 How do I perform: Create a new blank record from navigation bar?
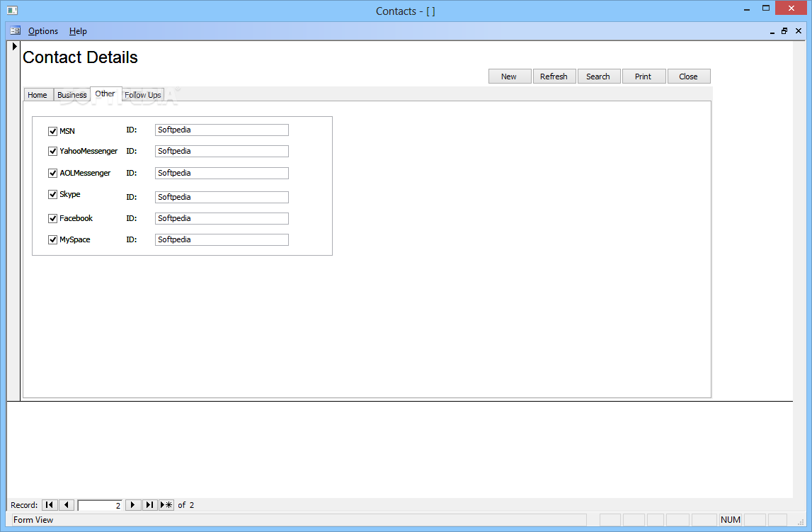coord(166,504)
